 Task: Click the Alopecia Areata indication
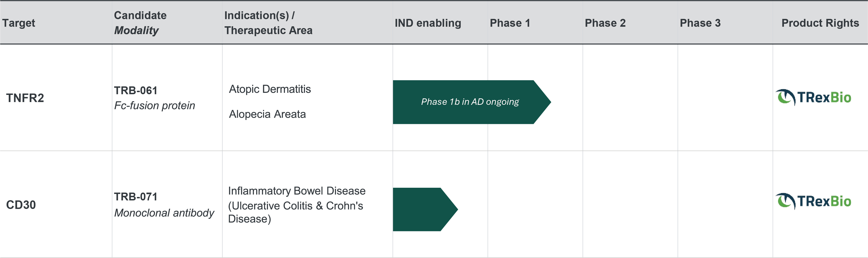click(267, 114)
